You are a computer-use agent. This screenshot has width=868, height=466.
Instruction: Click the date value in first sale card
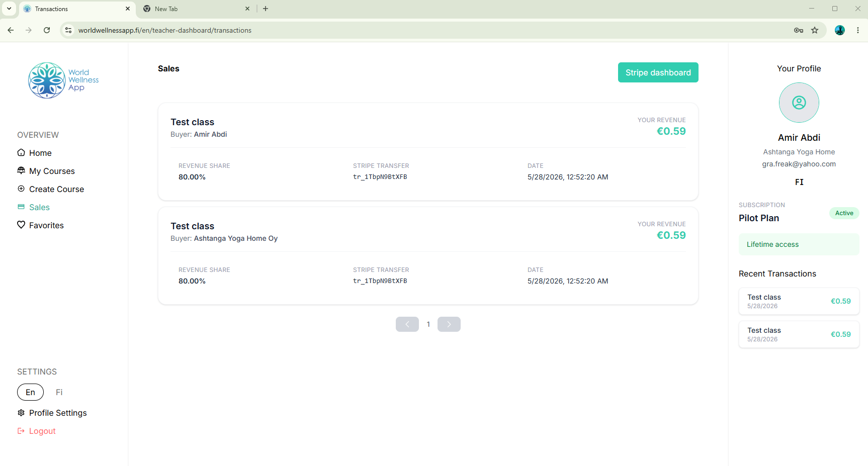568,177
